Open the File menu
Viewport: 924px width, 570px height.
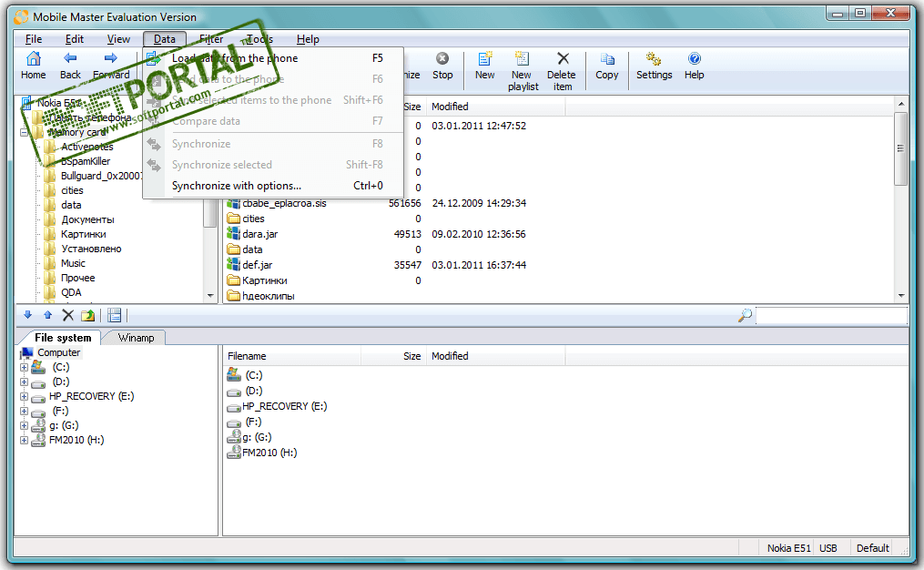coord(34,39)
